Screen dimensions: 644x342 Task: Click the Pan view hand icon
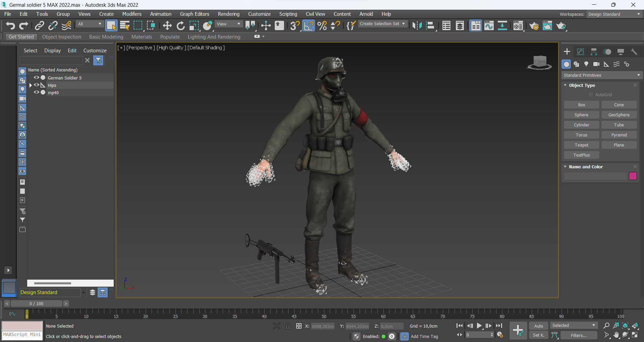(616, 335)
